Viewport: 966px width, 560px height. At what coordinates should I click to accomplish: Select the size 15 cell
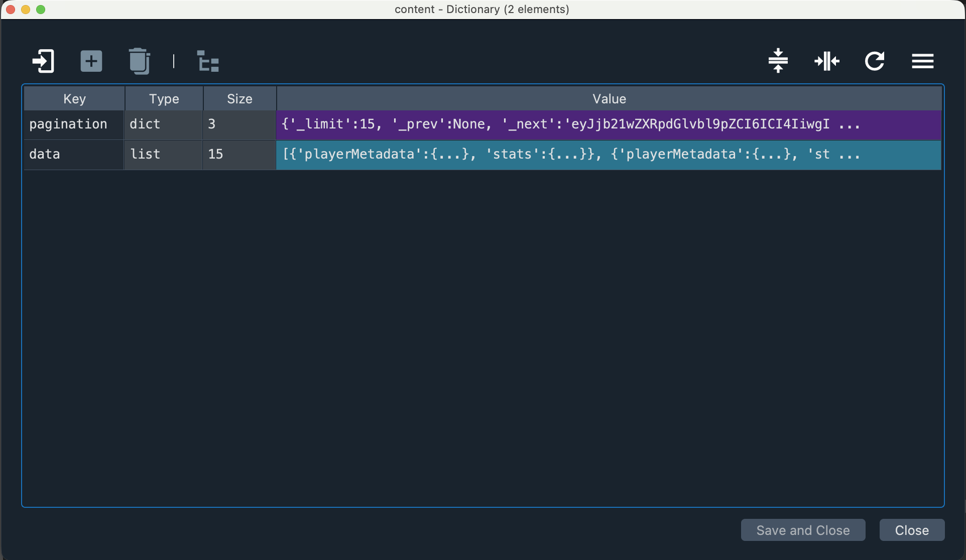point(239,155)
